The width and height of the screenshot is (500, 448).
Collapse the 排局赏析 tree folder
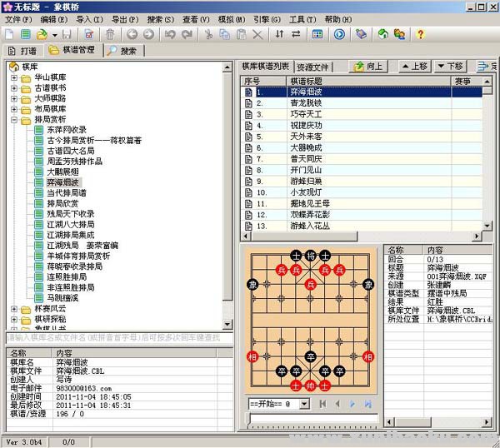[x=14, y=119]
